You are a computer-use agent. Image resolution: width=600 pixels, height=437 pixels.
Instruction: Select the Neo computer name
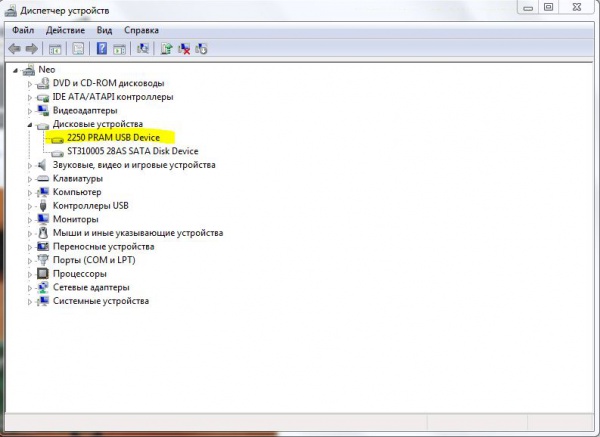click(47, 70)
